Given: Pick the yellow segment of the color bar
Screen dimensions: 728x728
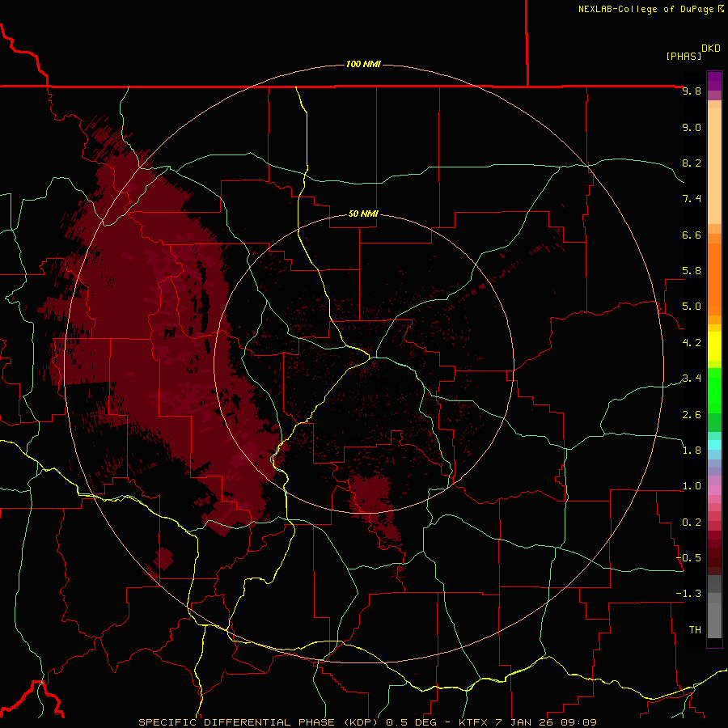Looking at the screenshot, I should pyautogui.click(x=714, y=346).
